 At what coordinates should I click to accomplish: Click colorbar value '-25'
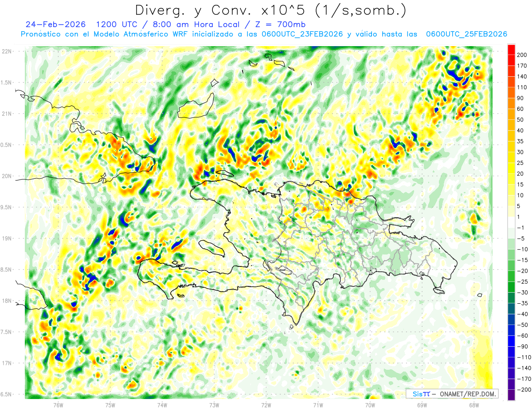coord(522,282)
